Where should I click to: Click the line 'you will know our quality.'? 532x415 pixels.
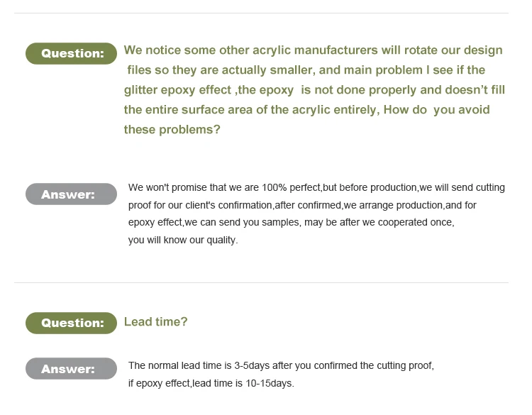pos(183,240)
